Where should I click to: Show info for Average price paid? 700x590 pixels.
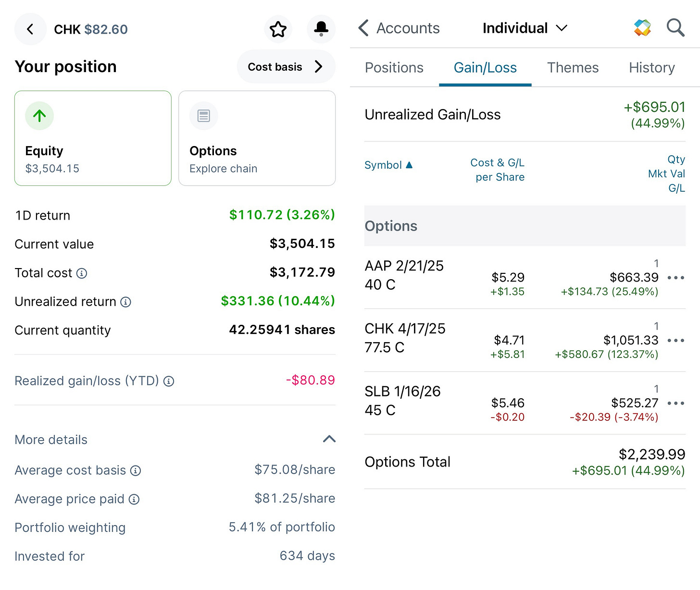coord(135,500)
